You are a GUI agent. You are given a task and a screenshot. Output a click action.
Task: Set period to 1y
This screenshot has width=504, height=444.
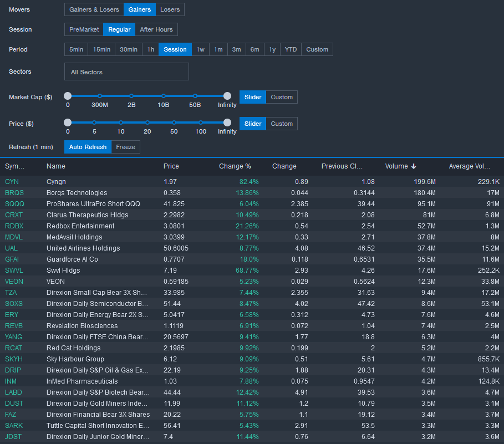272,49
